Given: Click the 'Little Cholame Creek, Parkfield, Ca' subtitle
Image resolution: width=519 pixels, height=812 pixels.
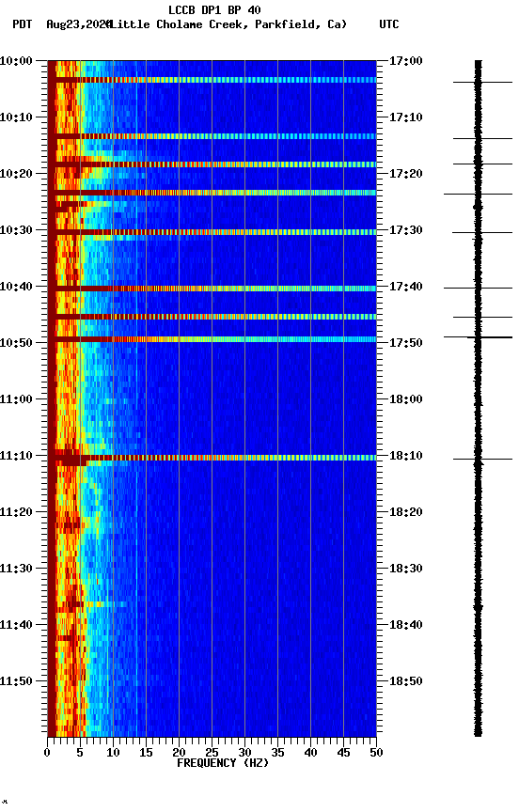Looking at the screenshot, I should coord(228,24).
